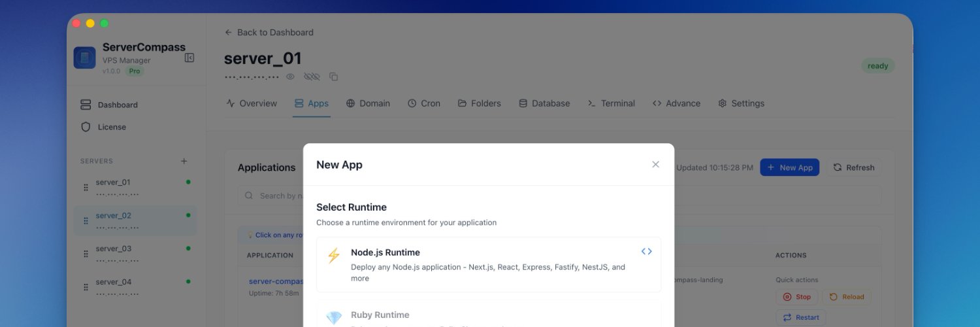Choose the Node.js Runtime option
The image size is (980, 327).
489,264
